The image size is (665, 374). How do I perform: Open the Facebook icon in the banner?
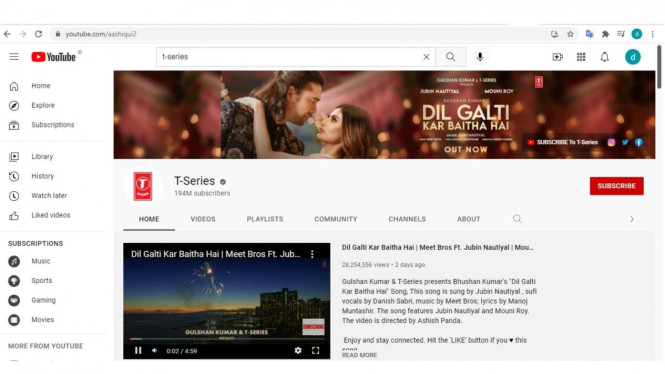pos(638,142)
